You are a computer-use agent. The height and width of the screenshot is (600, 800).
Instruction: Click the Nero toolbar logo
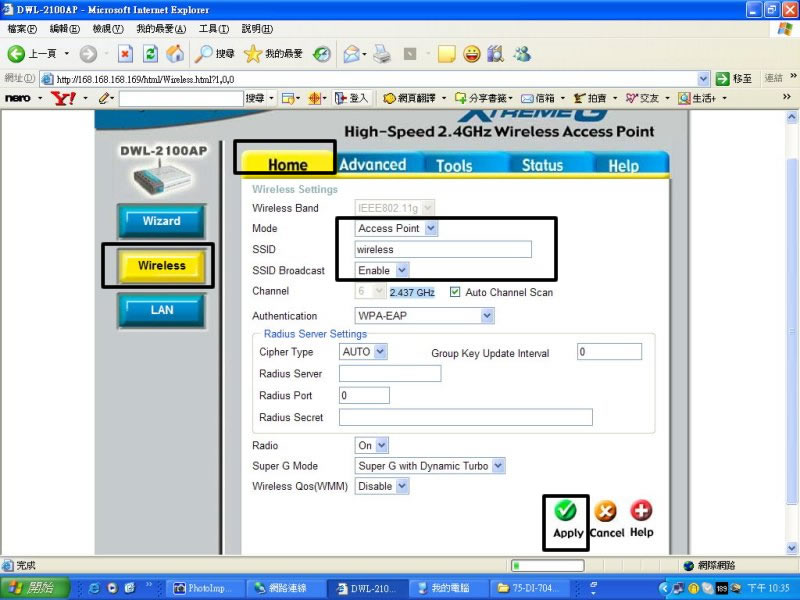pyautogui.click(x=18, y=98)
